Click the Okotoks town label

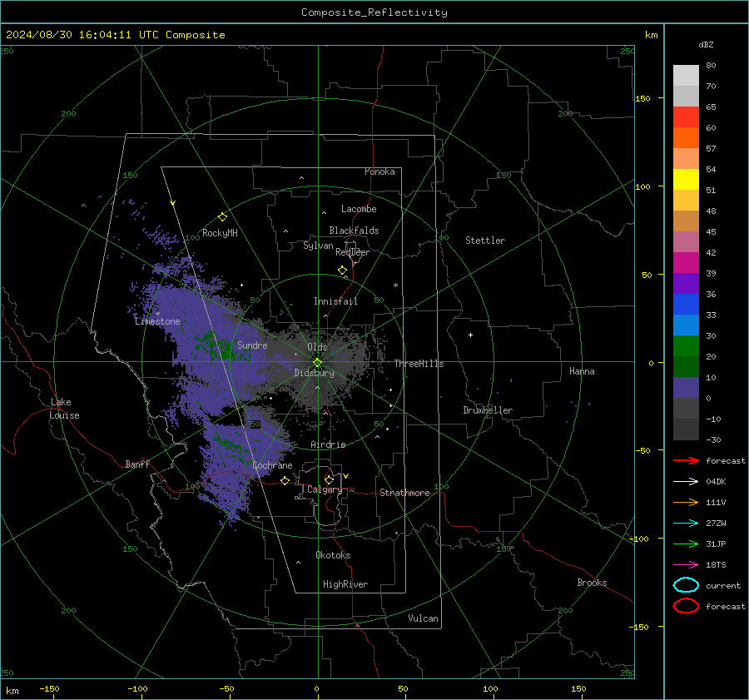pos(333,555)
